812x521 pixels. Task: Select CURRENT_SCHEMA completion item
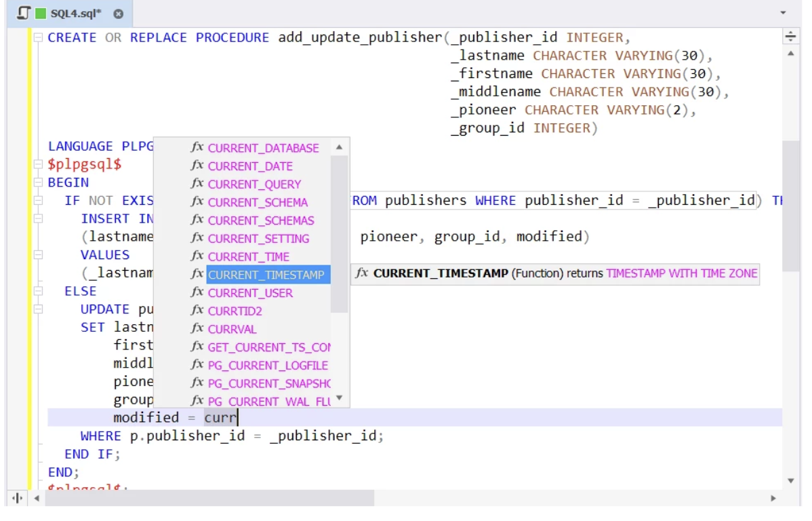[x=258, y=203]
